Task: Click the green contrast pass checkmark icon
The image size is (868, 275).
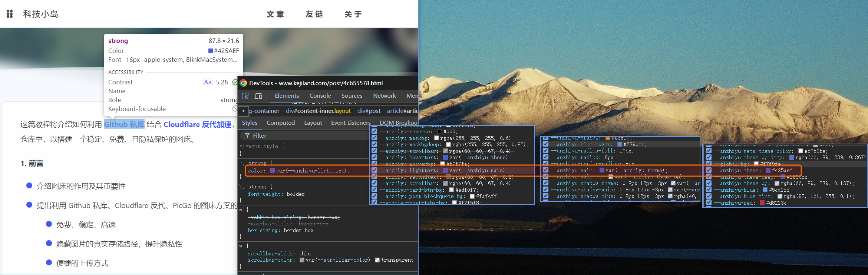Action: pos(235,82)
